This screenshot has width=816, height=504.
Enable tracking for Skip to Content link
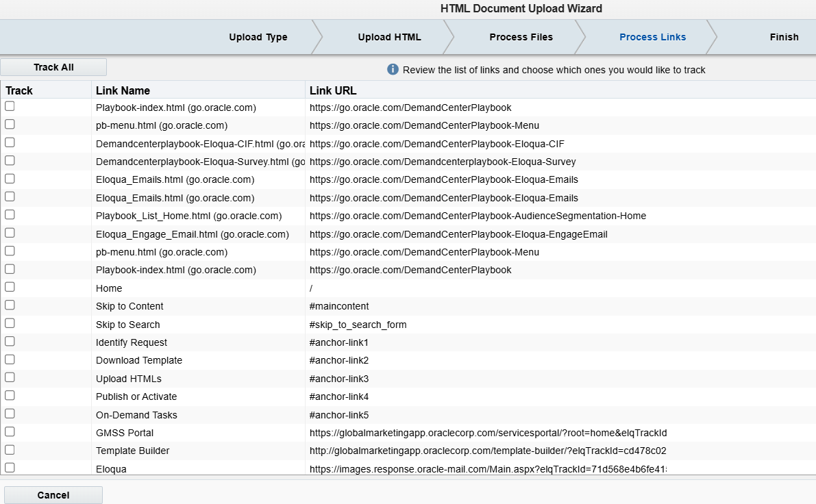pyautogui.click(x=10, y=305)
